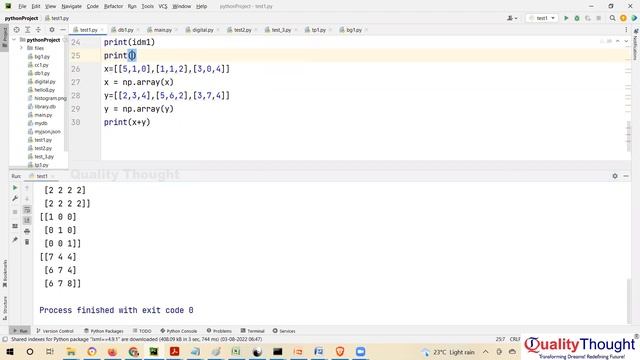
Task: Switch to test_3.py editor tab
Action: pos(281,30)
